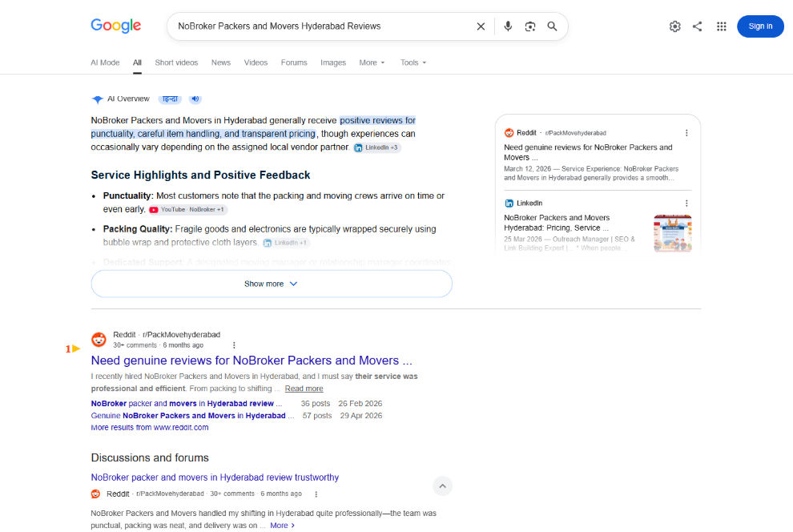
Task: Click the LinkedIn article thumbnail image
Action: tap(673, 233)
